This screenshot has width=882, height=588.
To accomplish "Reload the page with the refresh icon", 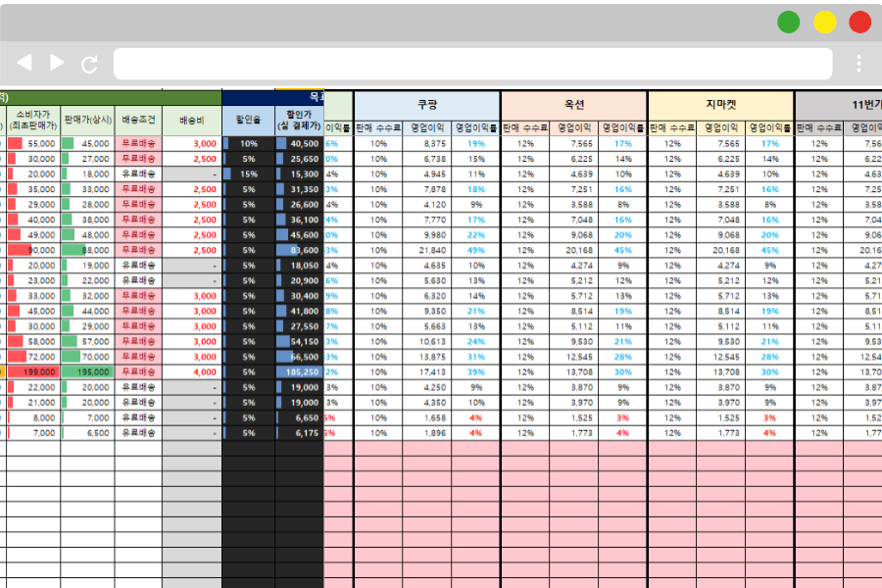I will 89,64.
